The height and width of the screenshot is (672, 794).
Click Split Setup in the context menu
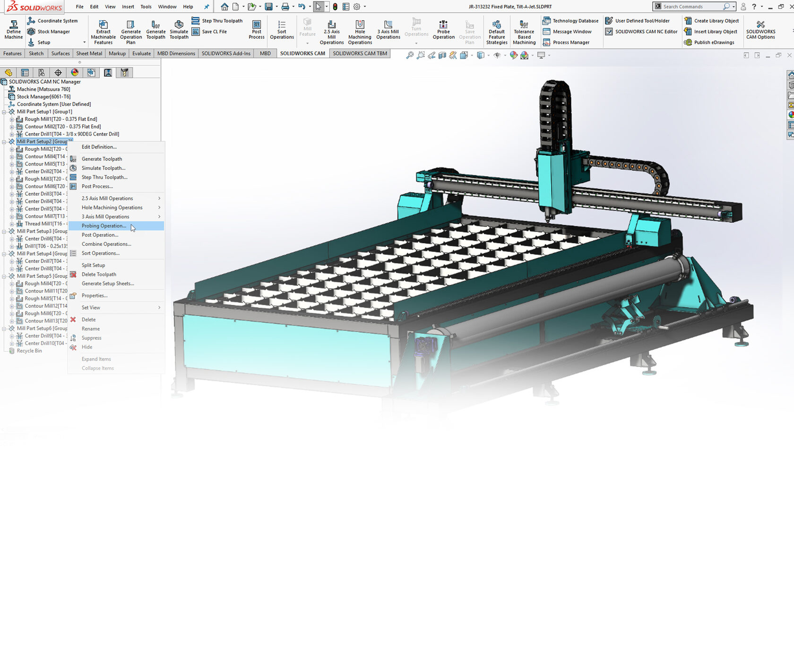coord(116,266)
